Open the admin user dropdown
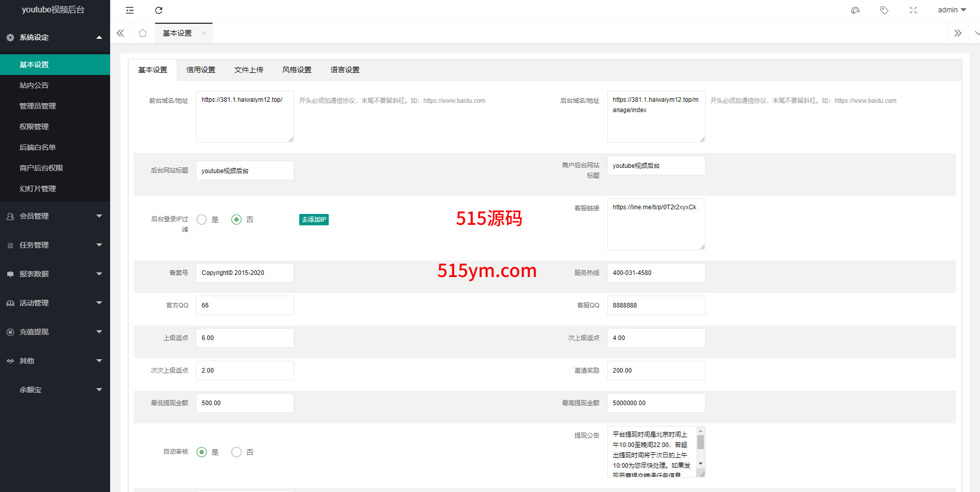980x492 pixels. [952, 10]
